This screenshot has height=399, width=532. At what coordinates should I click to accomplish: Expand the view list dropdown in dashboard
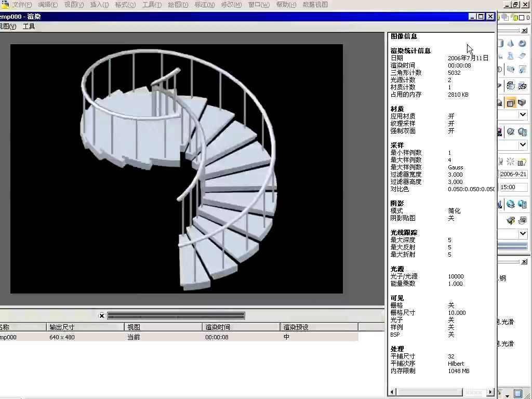tap(523, 115)
